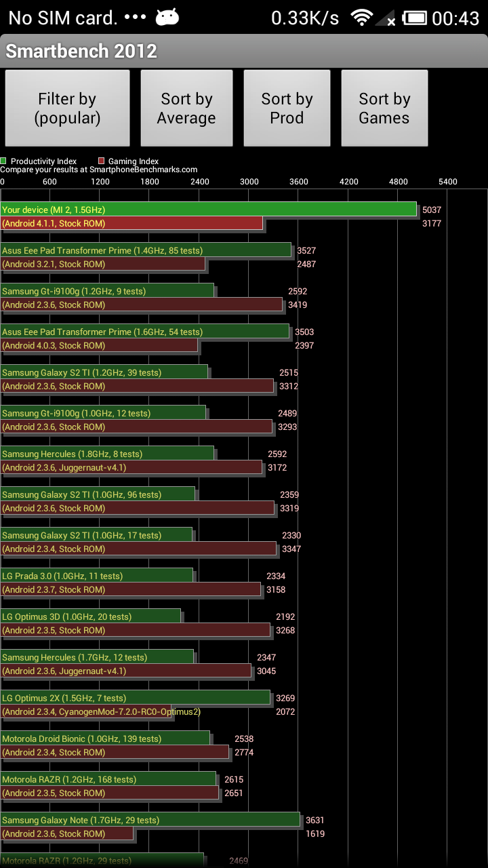The height and width of the screenshot is (868, 488).
Task: Tap the Android debug icon in status bar
Action: [x=167, y=18]
